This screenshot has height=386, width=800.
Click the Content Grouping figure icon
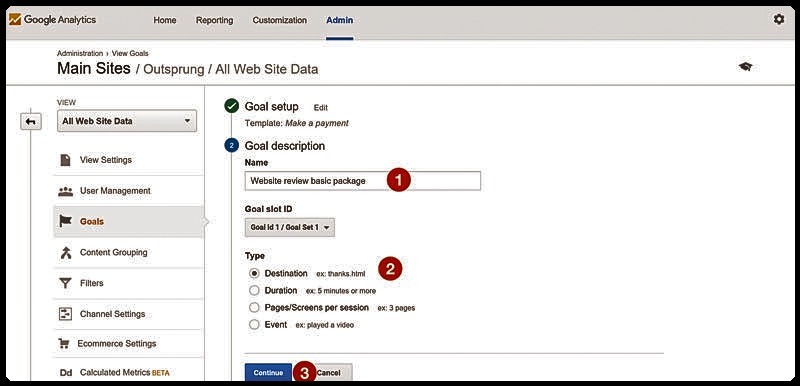tap(65, 252)
